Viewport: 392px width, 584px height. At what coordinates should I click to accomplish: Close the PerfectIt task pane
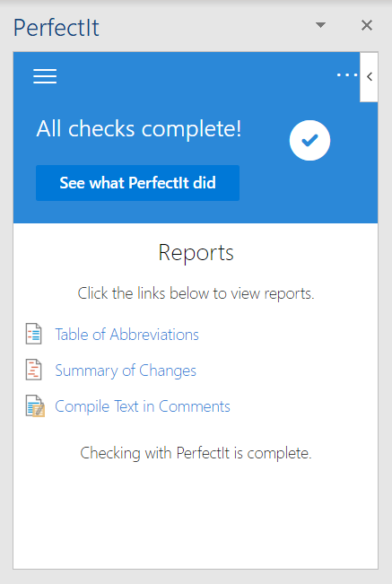point(367,25)
